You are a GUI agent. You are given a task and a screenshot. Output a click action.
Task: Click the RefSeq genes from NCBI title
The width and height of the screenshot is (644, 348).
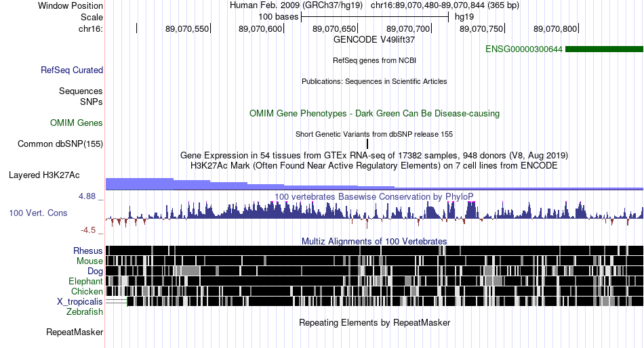374,60
